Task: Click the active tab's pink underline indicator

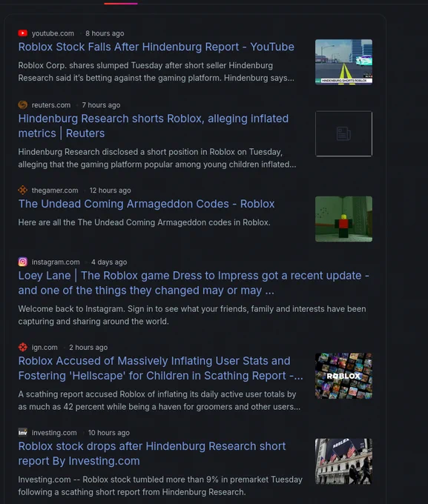Action: pyautogui.click(x=121, y=4)
